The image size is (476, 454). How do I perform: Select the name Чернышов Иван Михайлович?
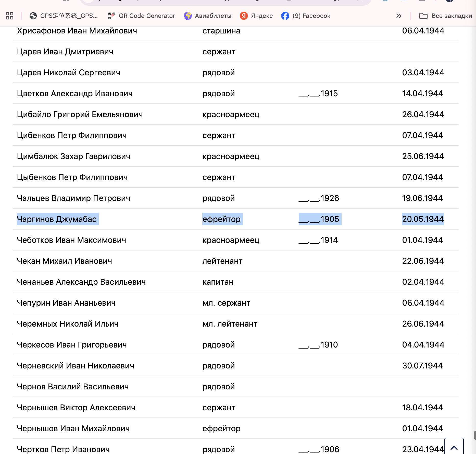(73, 428)
